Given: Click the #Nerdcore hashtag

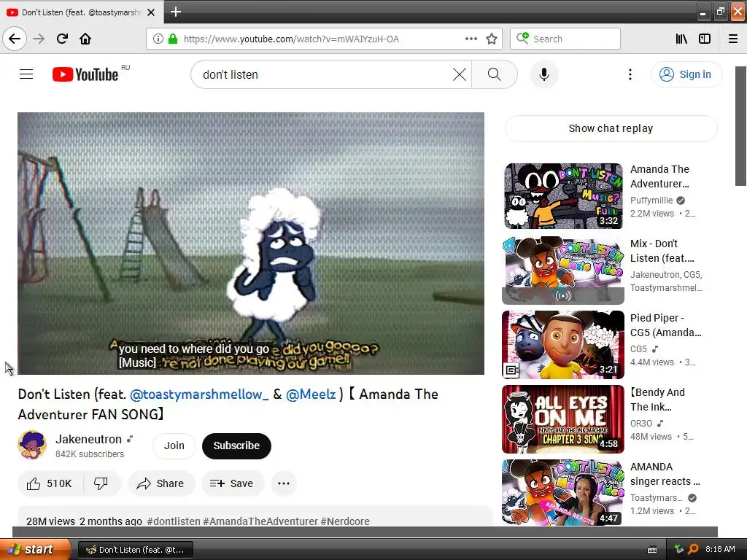Looking at the screenshot, I should pos(345,521).
